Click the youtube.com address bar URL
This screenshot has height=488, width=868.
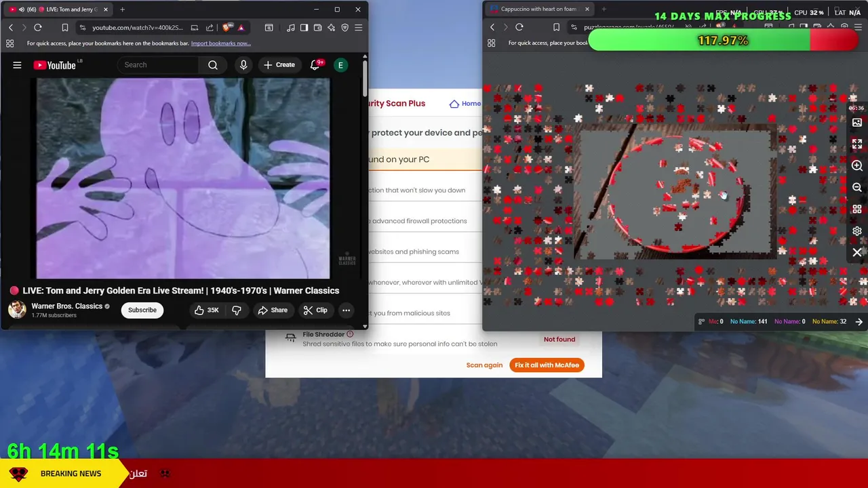pyautogui.click(x=138, y=28)
